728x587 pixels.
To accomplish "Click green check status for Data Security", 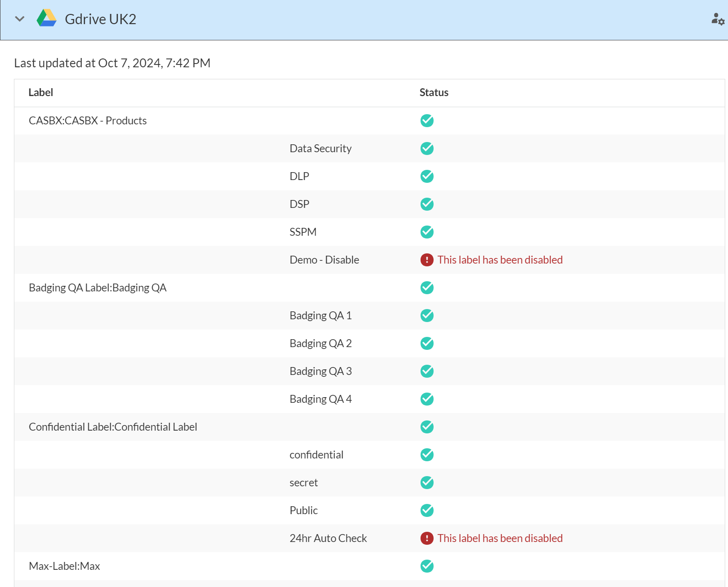I will click(427, 148).
